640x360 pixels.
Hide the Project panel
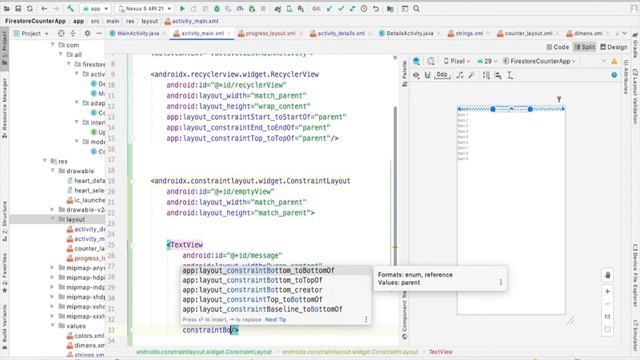click(x=99, y=33)
